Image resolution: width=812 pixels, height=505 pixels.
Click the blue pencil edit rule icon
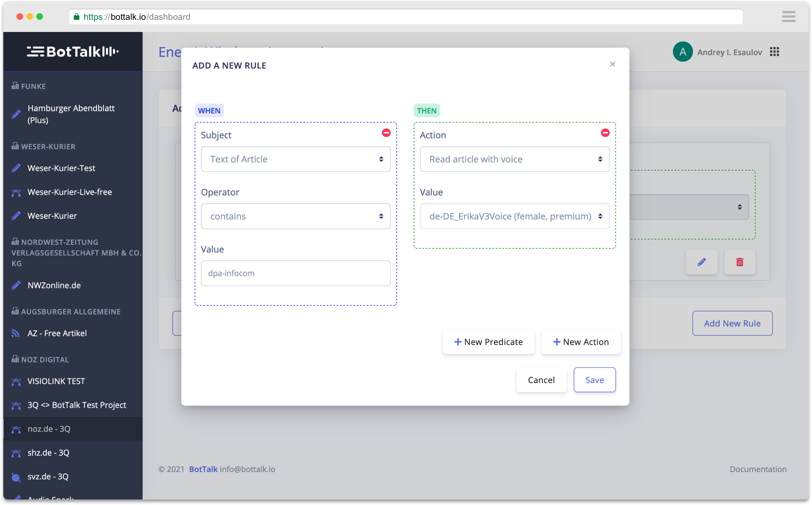702,262
